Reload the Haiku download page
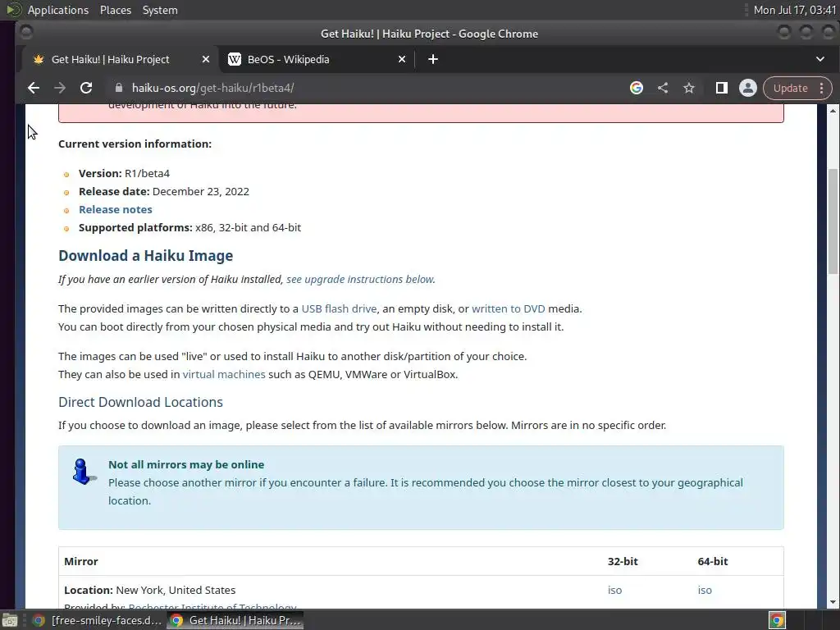This screenshot has height=630, width=840. coord(85,88)
